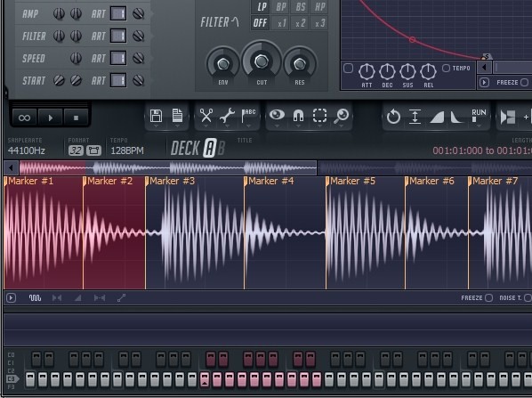Screen dimensions: 532x398
Task: Click the ATT envelope knob
Action: 367,71
